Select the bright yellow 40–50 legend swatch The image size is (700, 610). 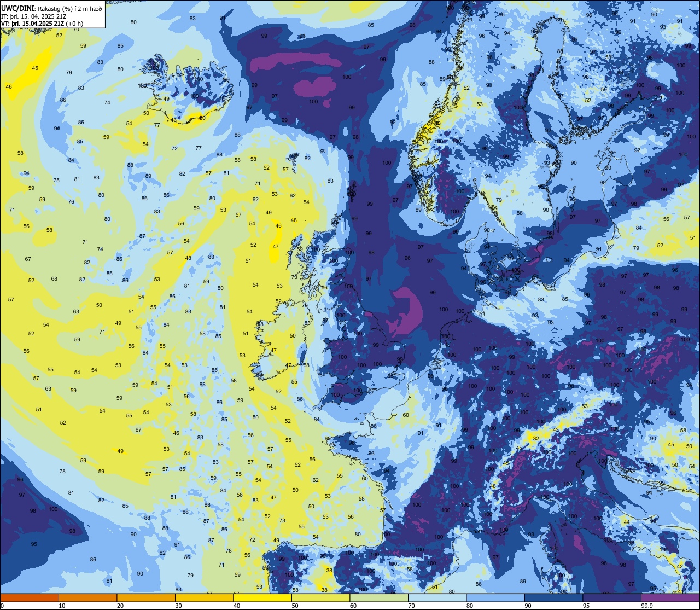click(262, 598)
